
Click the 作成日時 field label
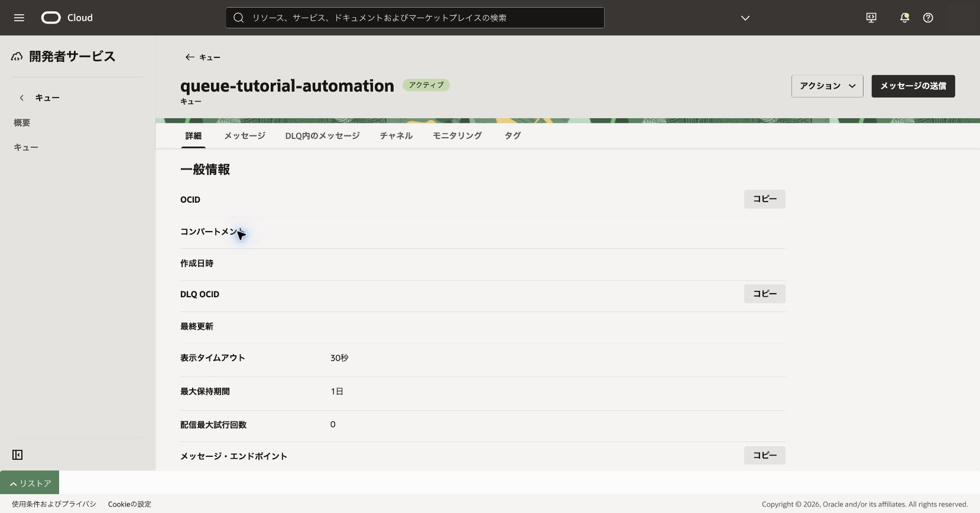coord(197,264)
